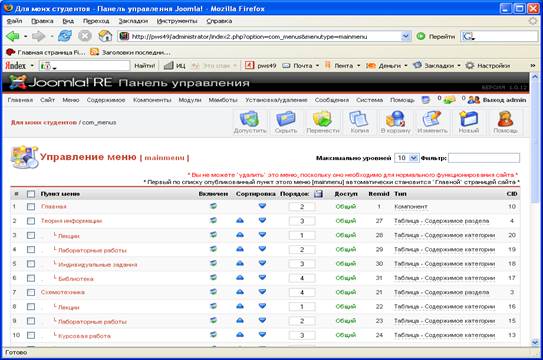Expand the Почта dropdown in Yandex bar
Screen dimensions: 543x360
[317, 66]
